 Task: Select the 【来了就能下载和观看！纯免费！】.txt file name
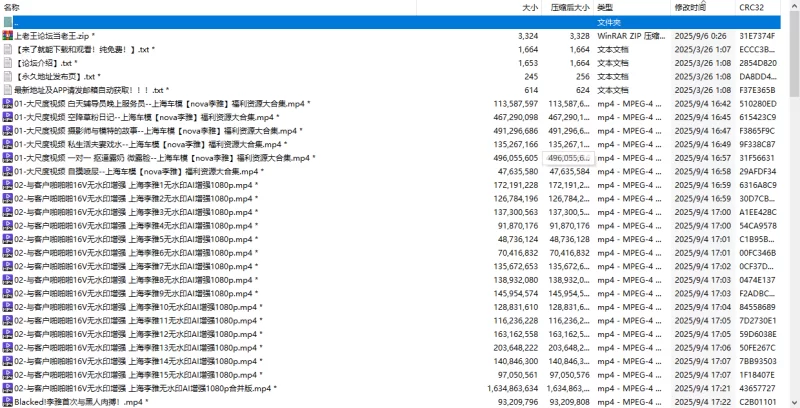tap(82, 49)
